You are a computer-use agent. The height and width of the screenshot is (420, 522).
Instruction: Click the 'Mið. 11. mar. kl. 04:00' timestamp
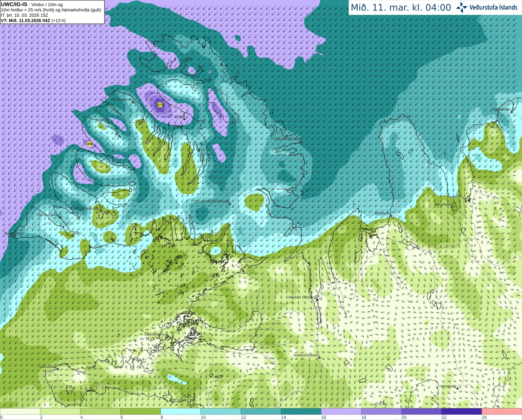[x=401, y=7]
